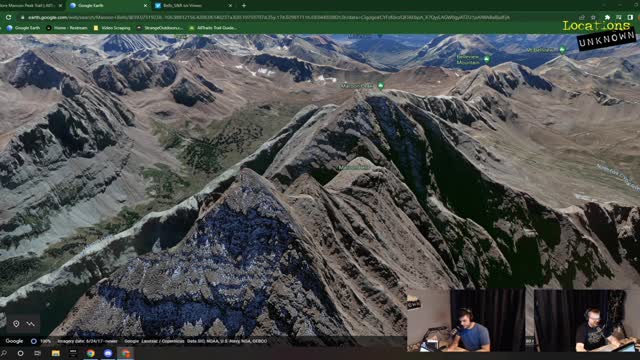Image resolution: width=640 pixels, height=360 pixels.
Task: Click the Mt Bellview marker pin
Action: tap(562, 49)
